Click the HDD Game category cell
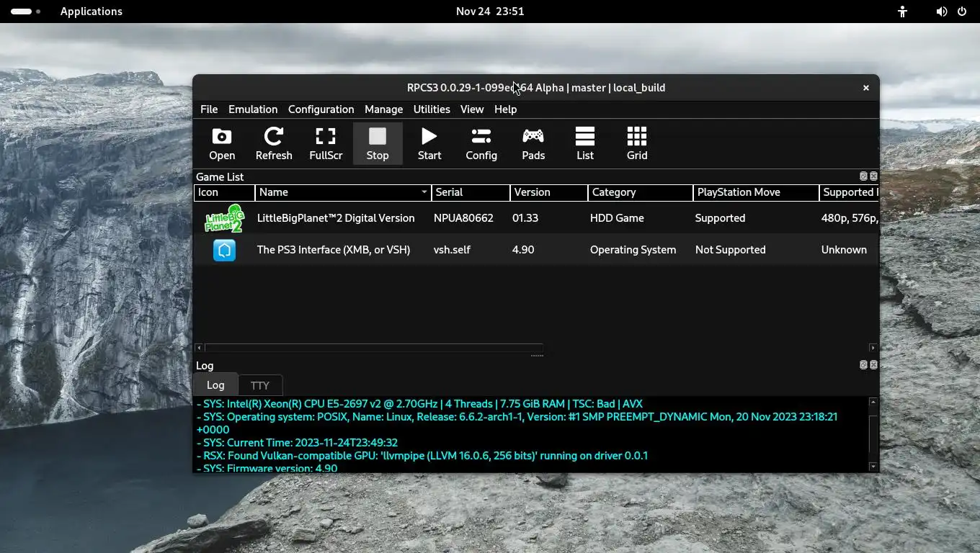980x553 pixels. click(617, 218)
